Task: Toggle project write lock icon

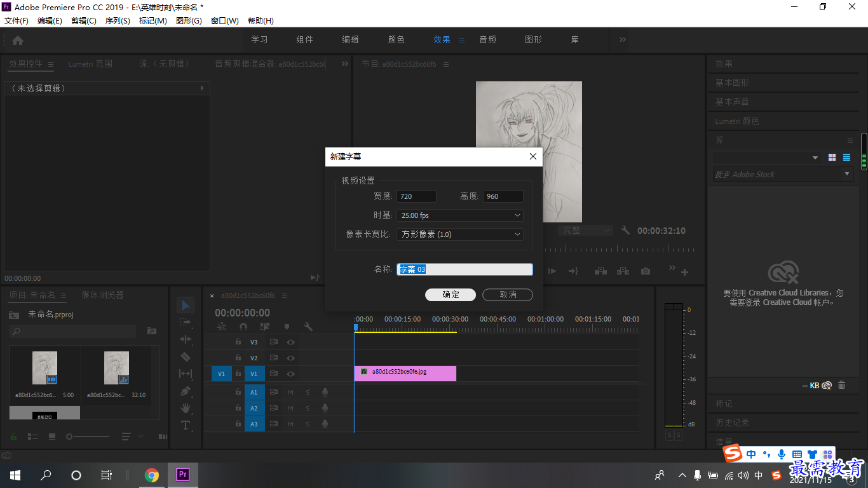Action: pos(14,437)
